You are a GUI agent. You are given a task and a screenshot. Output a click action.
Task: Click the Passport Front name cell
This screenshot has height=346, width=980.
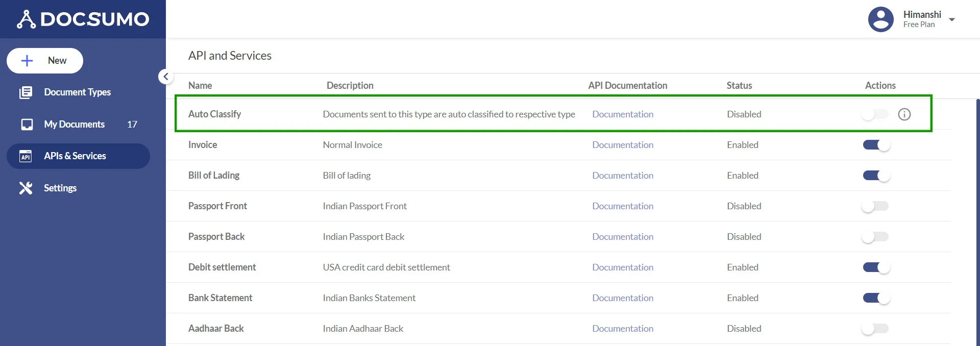217,206
